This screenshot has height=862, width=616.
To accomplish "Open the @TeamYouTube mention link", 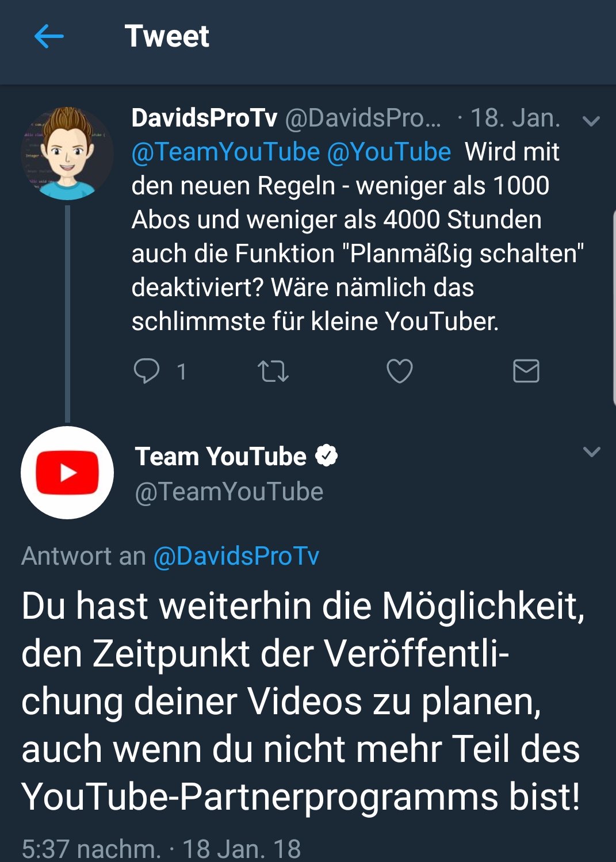I will click(225, 152).
